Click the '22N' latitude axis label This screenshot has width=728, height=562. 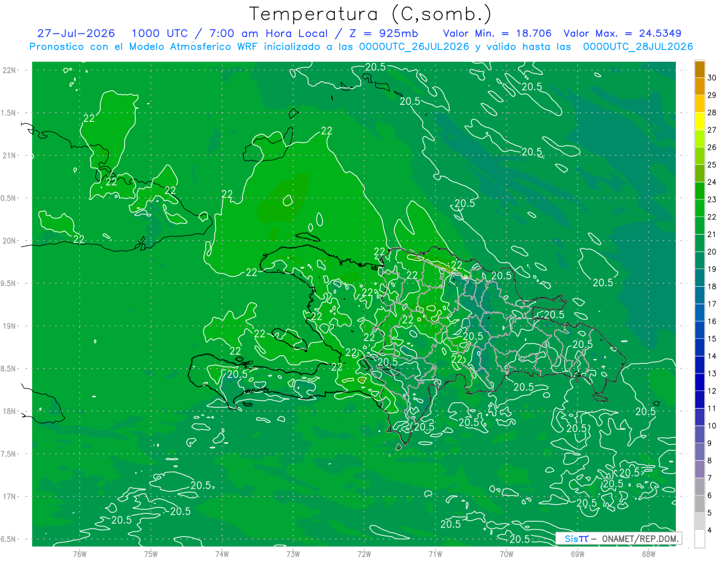click(x=10, y=70)
